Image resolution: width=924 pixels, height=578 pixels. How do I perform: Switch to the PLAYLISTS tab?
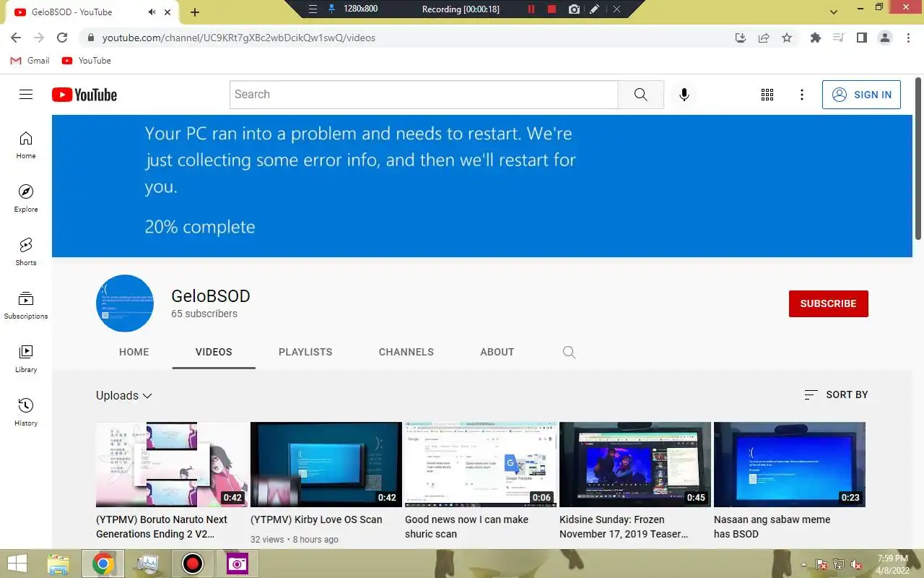(x=305, y=352)
